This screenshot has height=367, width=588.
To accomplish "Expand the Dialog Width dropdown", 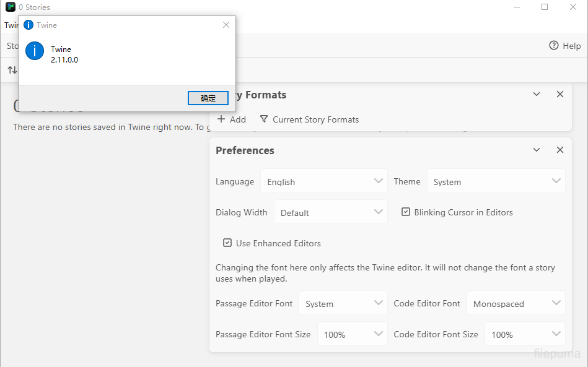I will 331,212.
